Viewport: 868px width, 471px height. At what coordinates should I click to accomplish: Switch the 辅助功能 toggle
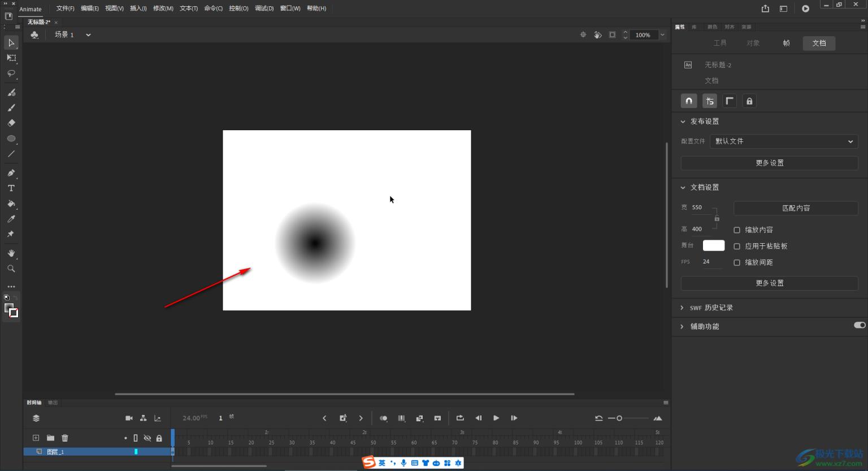860,325
